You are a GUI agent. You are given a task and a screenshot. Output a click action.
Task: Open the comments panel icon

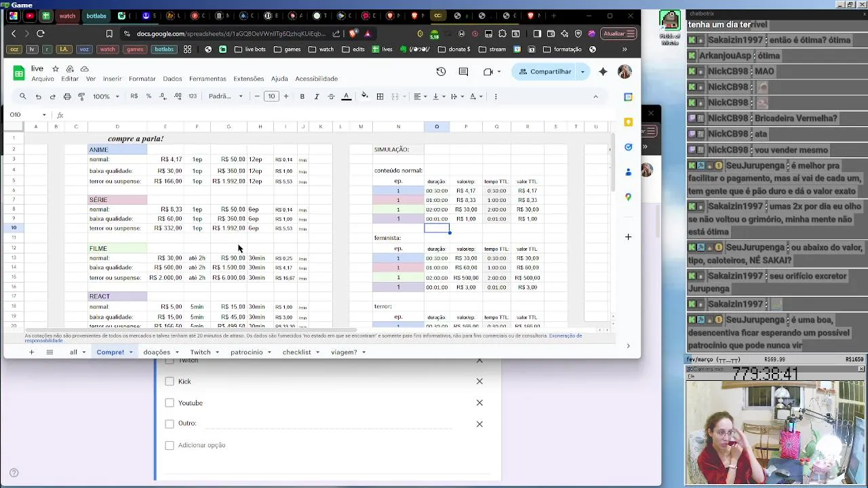(x=463, y=71)
